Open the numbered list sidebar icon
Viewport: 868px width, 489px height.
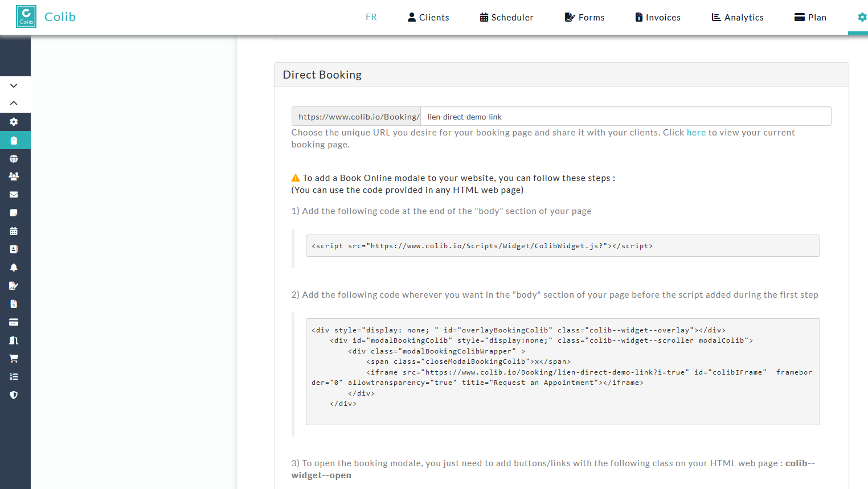point(14,377)
